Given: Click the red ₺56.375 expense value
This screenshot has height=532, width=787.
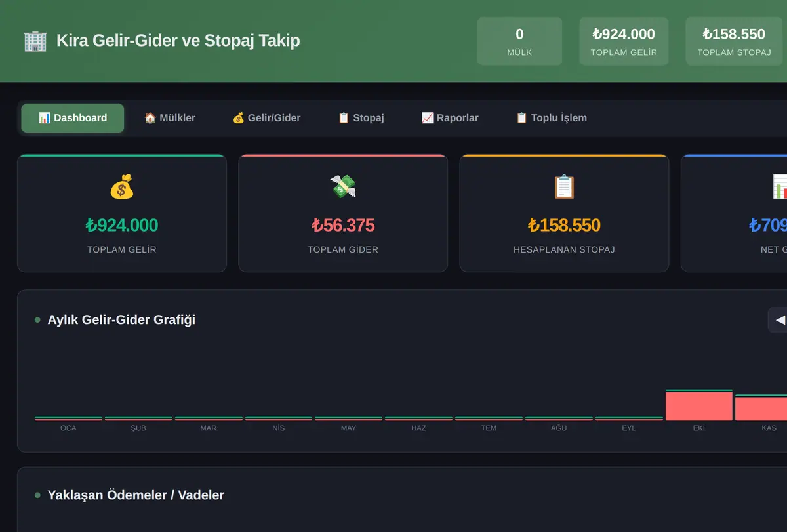Looking at the screenshot, I should coord(343,225).
